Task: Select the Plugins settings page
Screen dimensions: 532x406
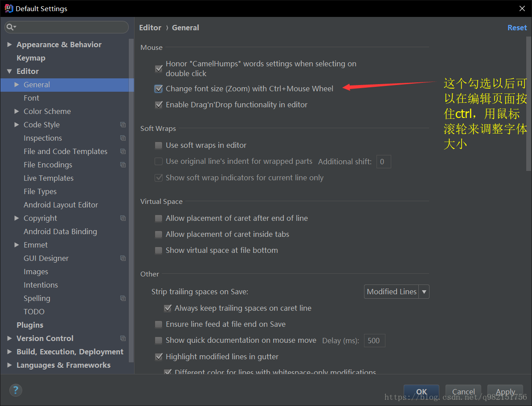Action: click(30, 325)
